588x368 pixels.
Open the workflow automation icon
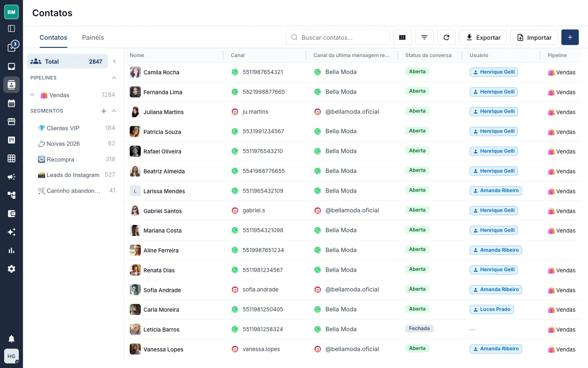[11, 195]
